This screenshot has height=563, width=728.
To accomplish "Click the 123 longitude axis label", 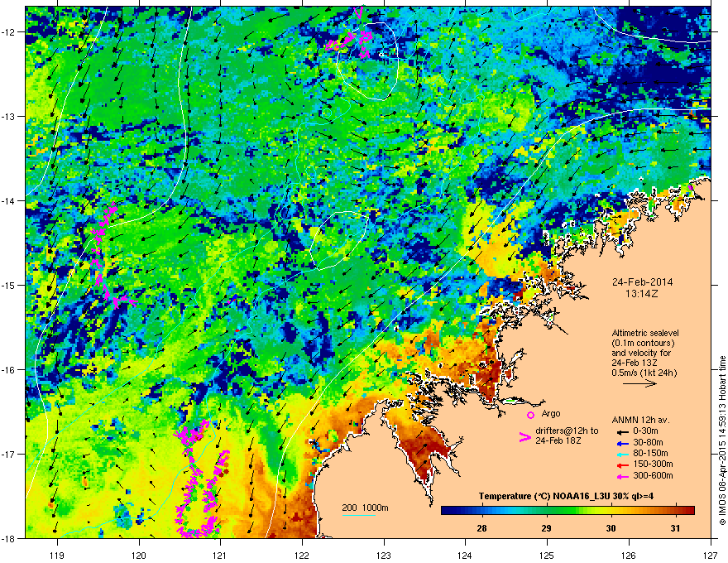I will click(x=384, y=555).
